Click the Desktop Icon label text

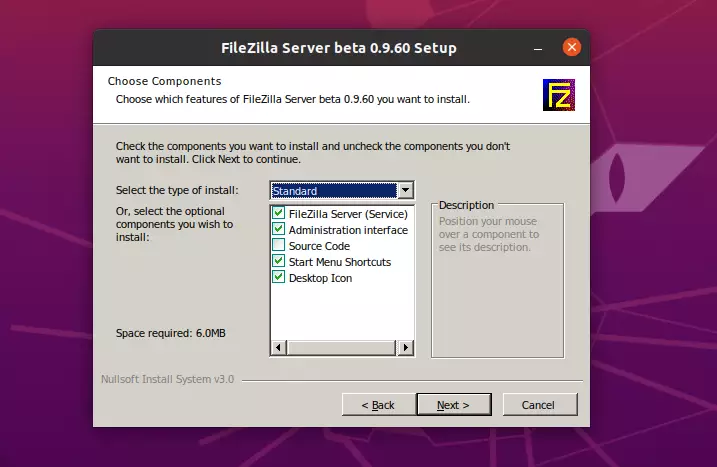[x=321, y=278]
